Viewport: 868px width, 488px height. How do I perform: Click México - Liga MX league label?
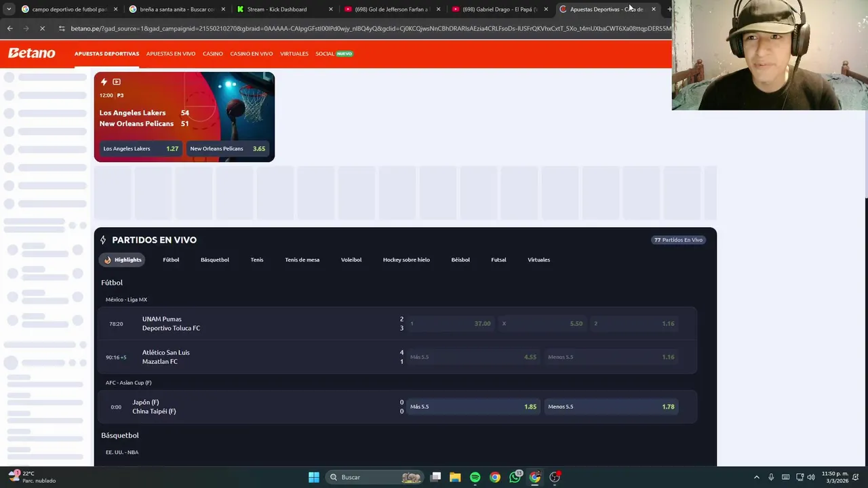pos(126,300)
